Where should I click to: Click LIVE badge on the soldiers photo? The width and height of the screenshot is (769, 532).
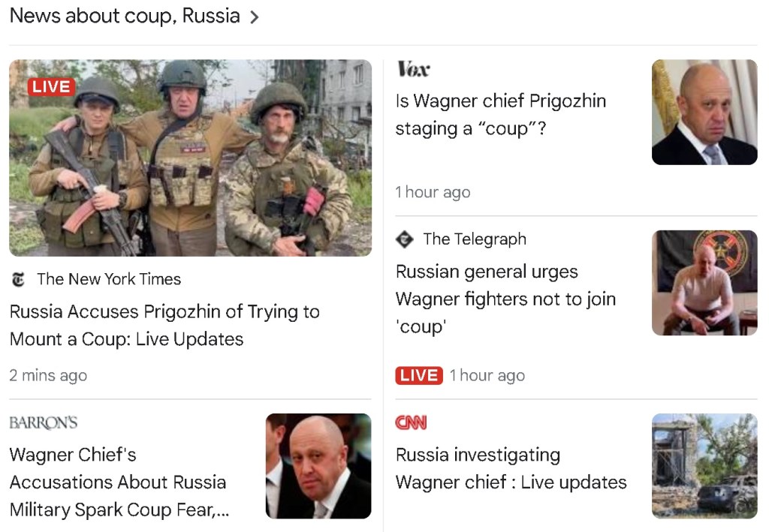tap(52, 87)
